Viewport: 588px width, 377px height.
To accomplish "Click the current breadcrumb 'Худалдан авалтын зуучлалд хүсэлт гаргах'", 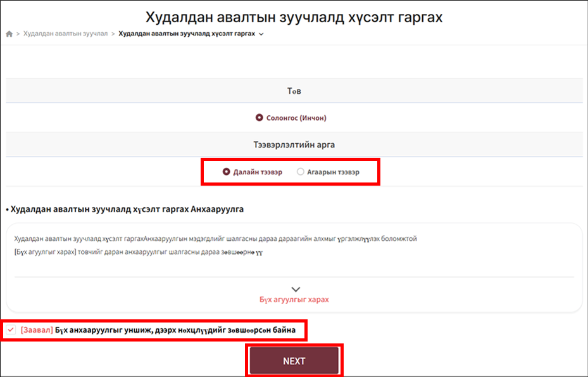I will click(187, 34).
